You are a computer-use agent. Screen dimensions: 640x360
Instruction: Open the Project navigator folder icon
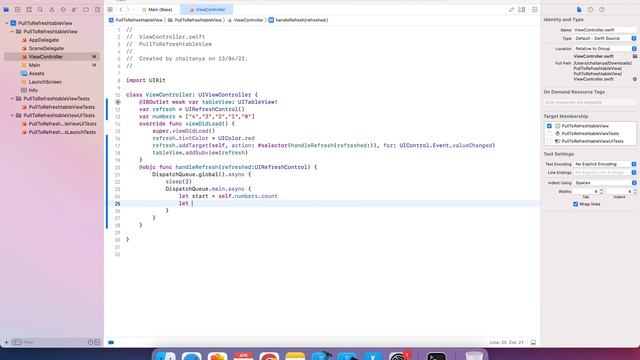(6, 9)
